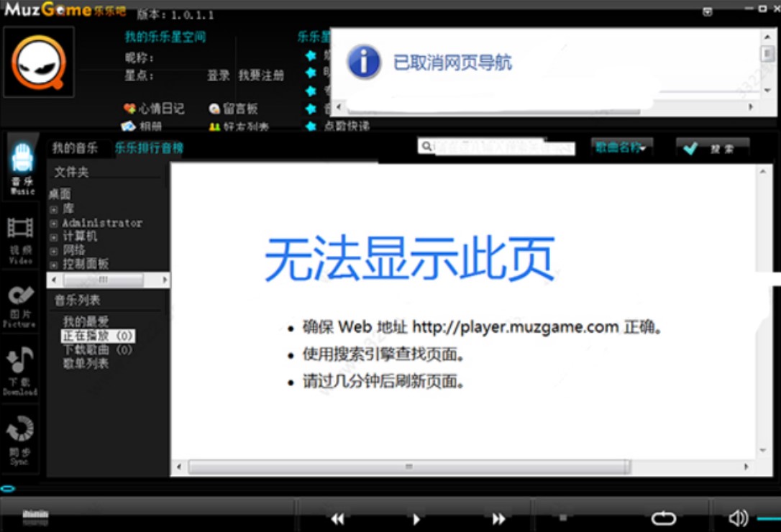Click the stop button
781x532 pixels.
point(563,518)
